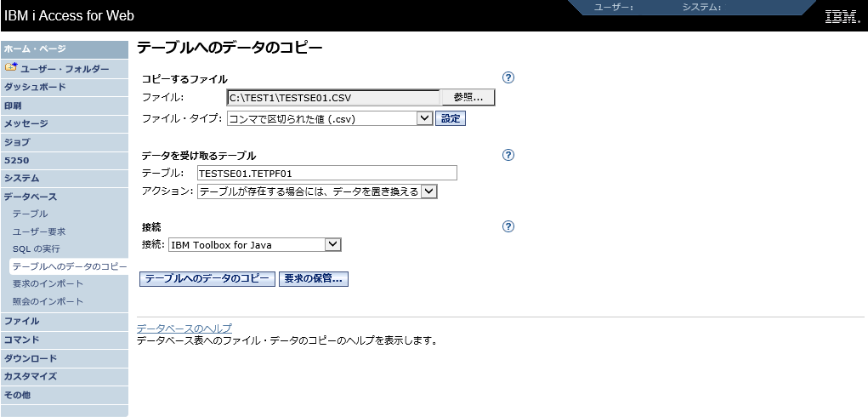Screen dimensions: 868x417
Task: Click the 要求の保管... button
Action: (x=314, y=279)
